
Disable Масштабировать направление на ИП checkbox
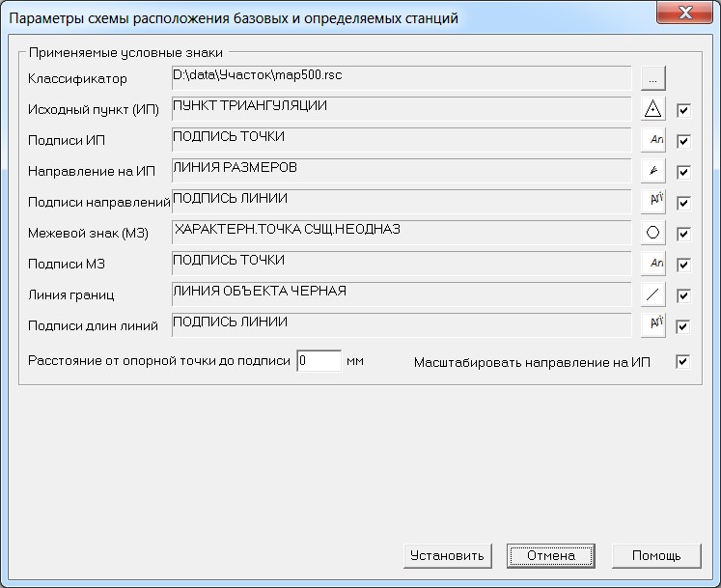683,362
